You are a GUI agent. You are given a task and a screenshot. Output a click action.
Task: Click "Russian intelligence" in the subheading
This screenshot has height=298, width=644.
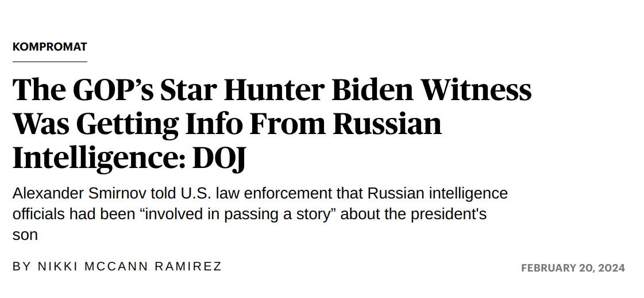(x=437, y=193)
